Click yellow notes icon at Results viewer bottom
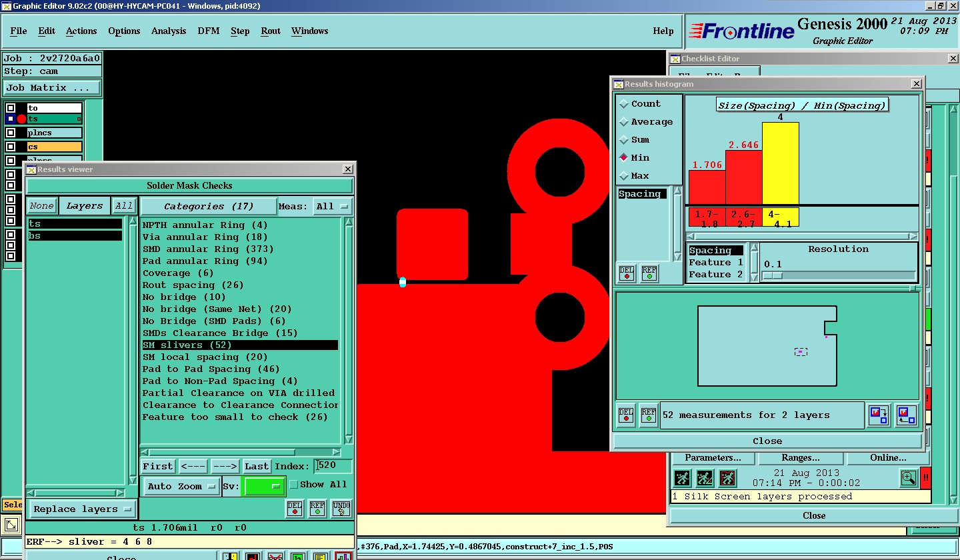The width and height of the screenshot is (960, 560). (321, 557)
